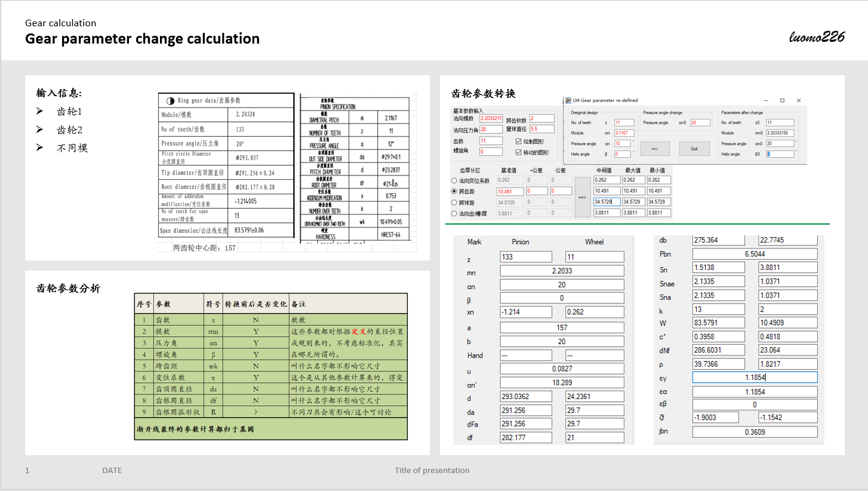Click the 跨齿枚数 input field
Screen dimensions: 868x491
(x=541, y=118)
